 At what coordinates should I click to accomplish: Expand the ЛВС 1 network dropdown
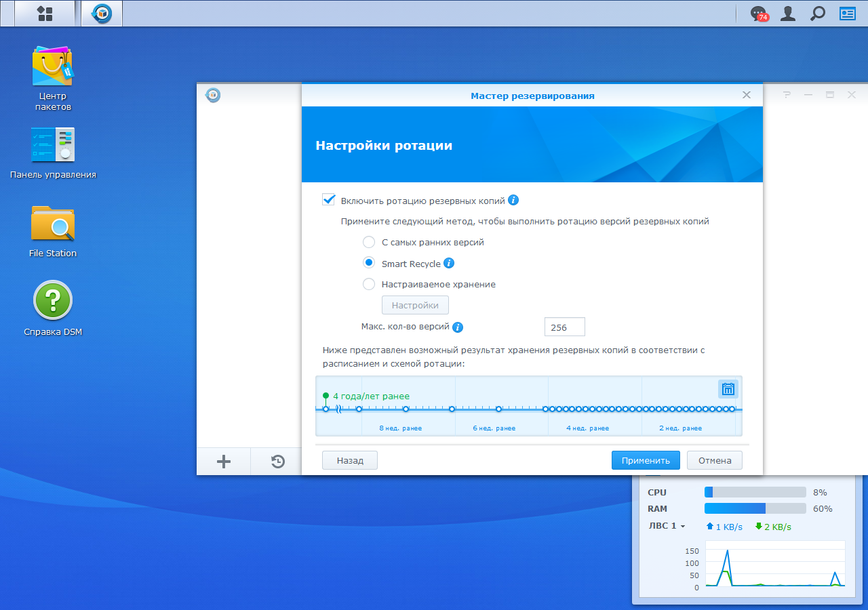(667, 526)
